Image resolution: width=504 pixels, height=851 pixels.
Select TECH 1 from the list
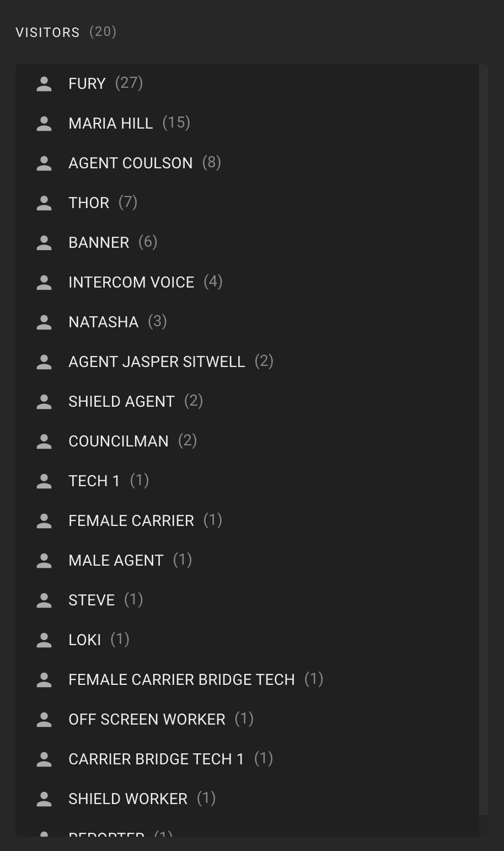coord(247,481)
